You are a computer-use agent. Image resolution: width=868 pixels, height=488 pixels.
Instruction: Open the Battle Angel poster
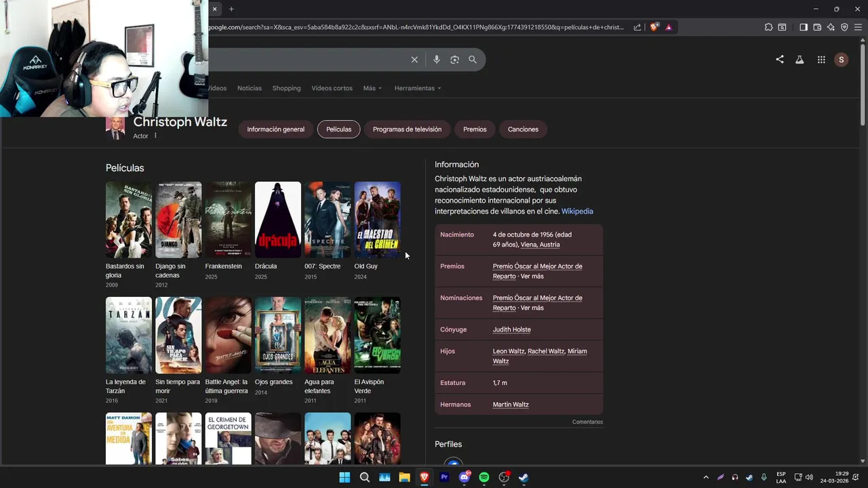(x=229, y=335)
